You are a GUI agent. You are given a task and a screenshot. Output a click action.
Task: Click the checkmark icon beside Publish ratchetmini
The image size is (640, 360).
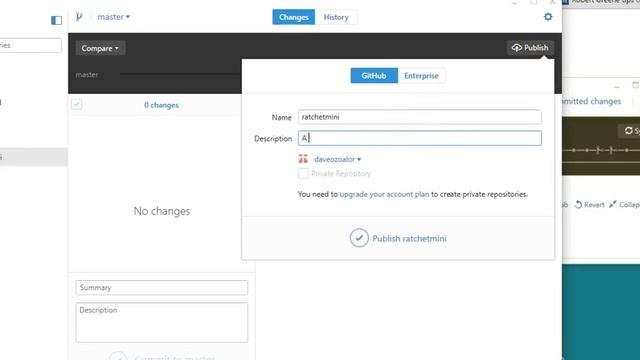click(359, 238)
